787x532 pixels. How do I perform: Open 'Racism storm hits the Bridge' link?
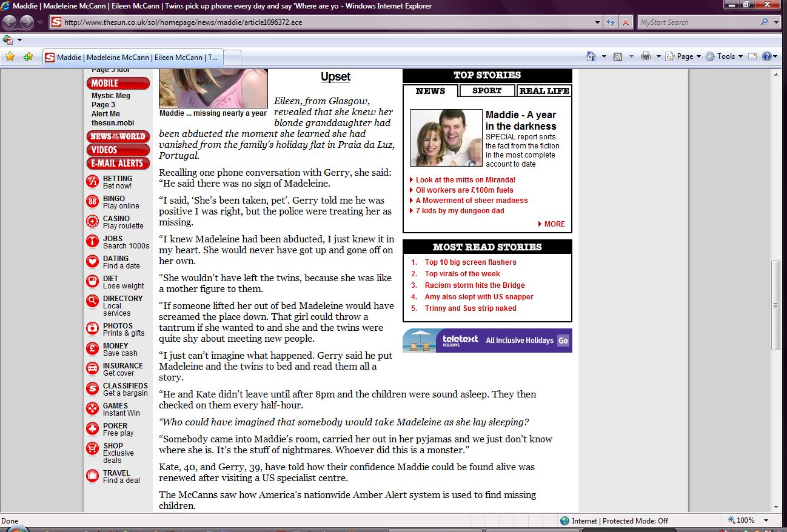[x=474, y=285]
